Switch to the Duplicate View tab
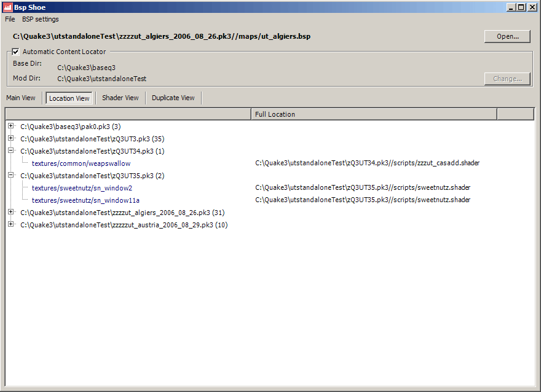The image size is (541, 392). (x=173, y=98)
